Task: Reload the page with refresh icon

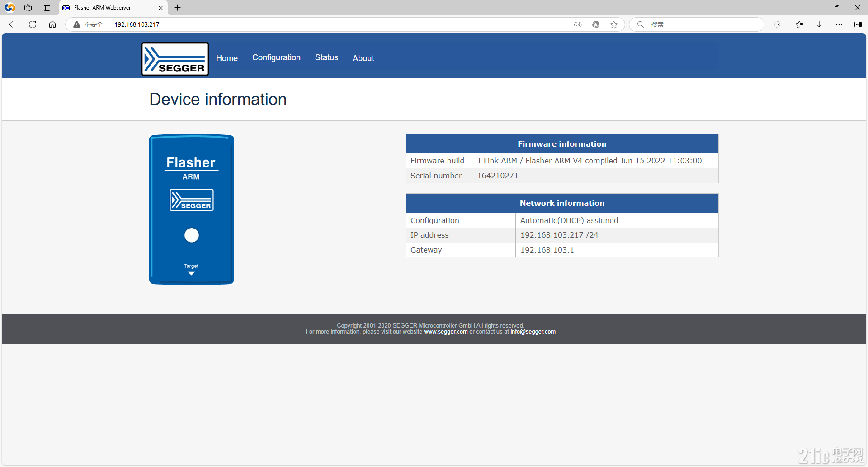Action: [33, 24]
